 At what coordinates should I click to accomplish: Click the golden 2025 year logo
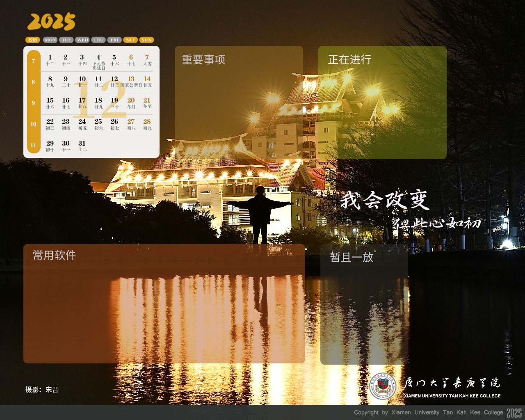tap(51, 22)
